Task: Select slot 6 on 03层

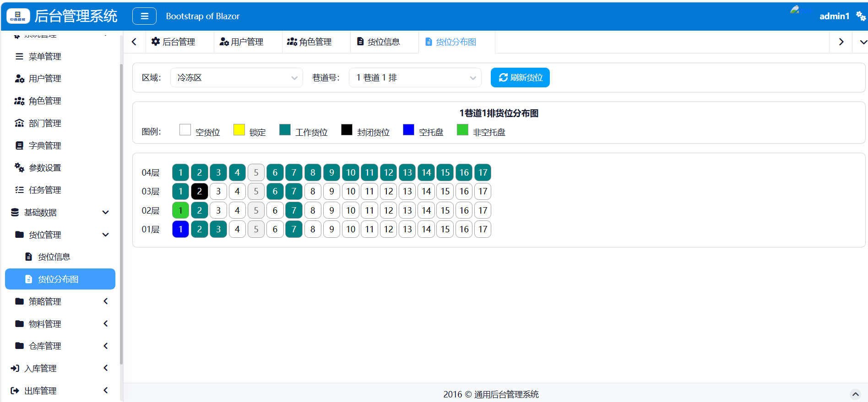Action: click(x=275, y=192)
